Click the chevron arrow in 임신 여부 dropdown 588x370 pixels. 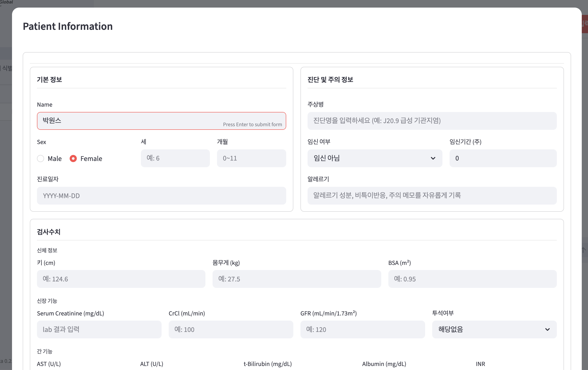[x=433, y=158]
